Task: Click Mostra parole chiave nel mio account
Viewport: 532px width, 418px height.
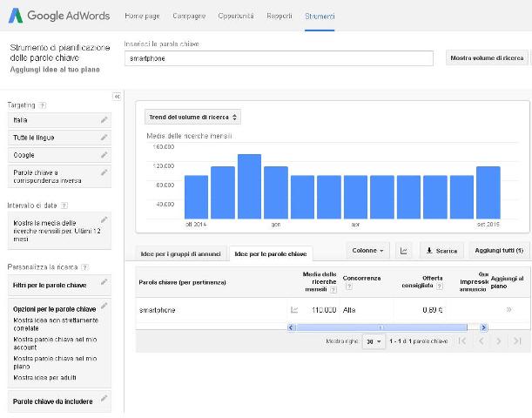Action: 55,343
